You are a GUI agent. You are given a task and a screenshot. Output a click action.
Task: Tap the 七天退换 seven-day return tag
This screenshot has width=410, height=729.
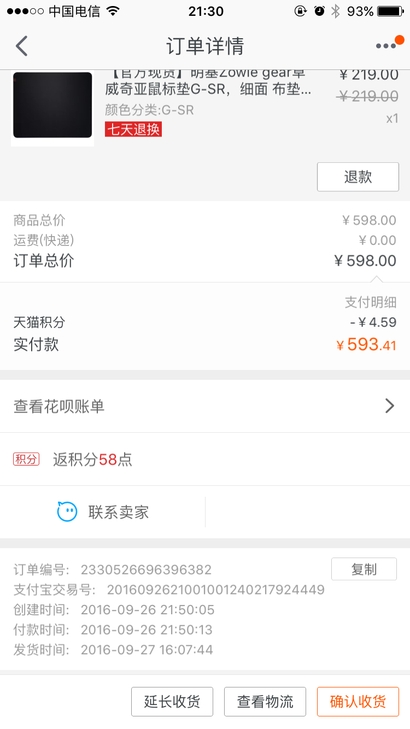point(133,129)
